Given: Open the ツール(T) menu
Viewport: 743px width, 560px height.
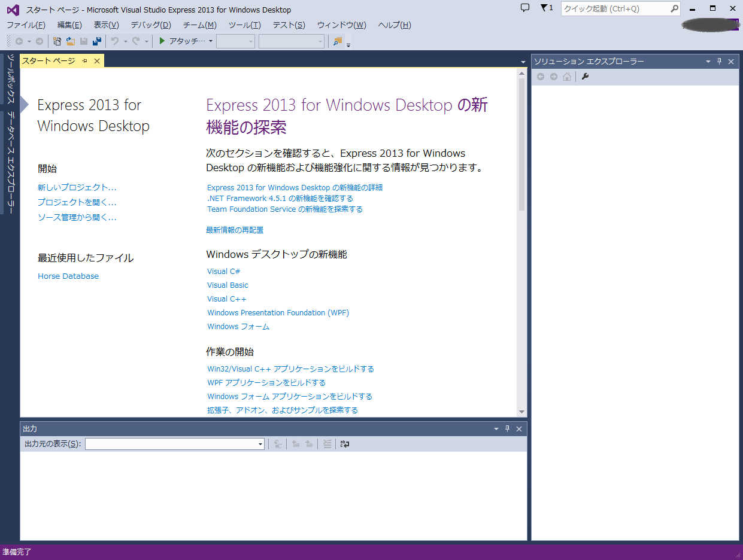Looking at the screenshot, I should 244,25.
